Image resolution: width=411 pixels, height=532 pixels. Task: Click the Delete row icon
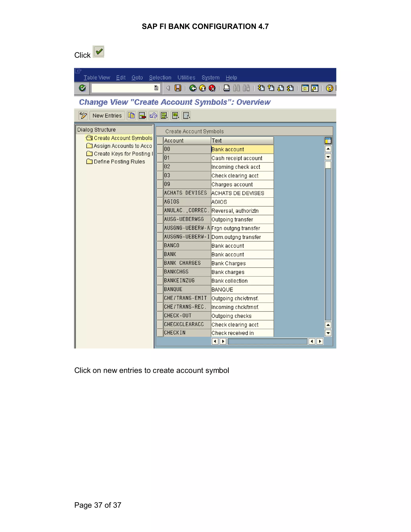[x=142, y=115]
